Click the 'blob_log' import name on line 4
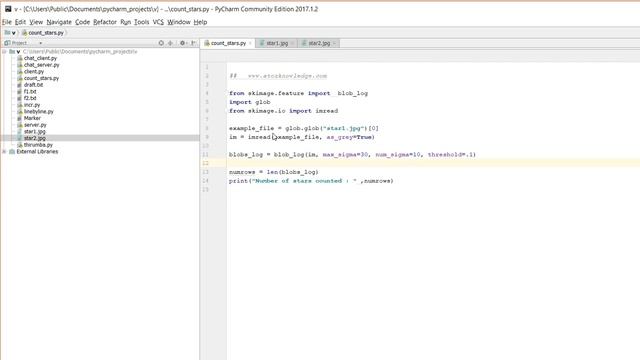This screenshot has width=640, height=360. point(353,93)
